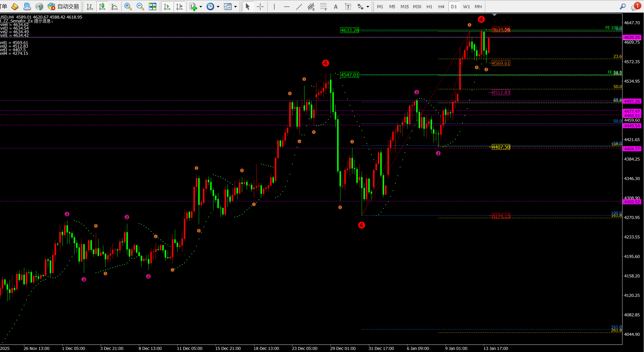Image resolution: width=644 pixels, height=352 pixels.
Task: Click the 4620.25 magenta price label
Action: [632, 37]
